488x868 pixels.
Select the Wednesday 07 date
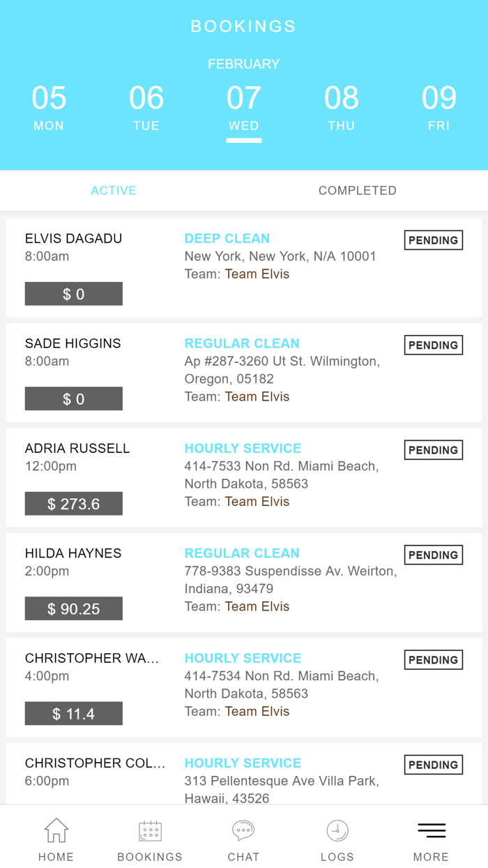(x=244, y=107)
